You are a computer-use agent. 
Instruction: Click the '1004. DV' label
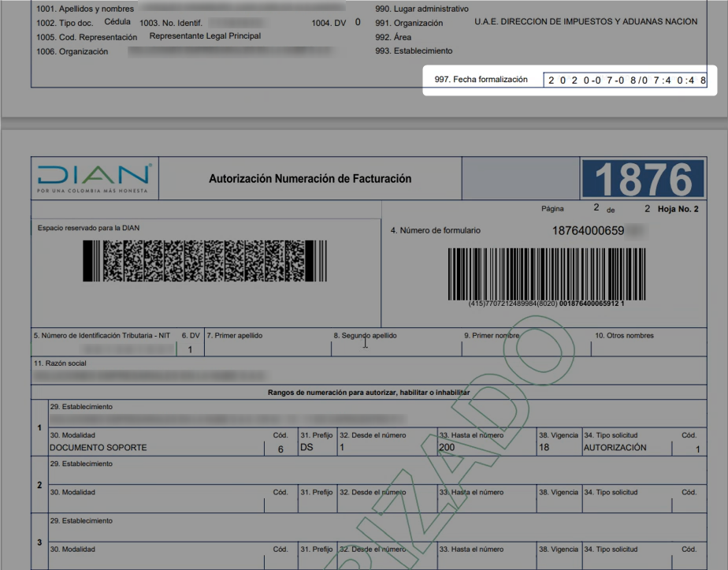pyautogui.click(x=329, y=23)
